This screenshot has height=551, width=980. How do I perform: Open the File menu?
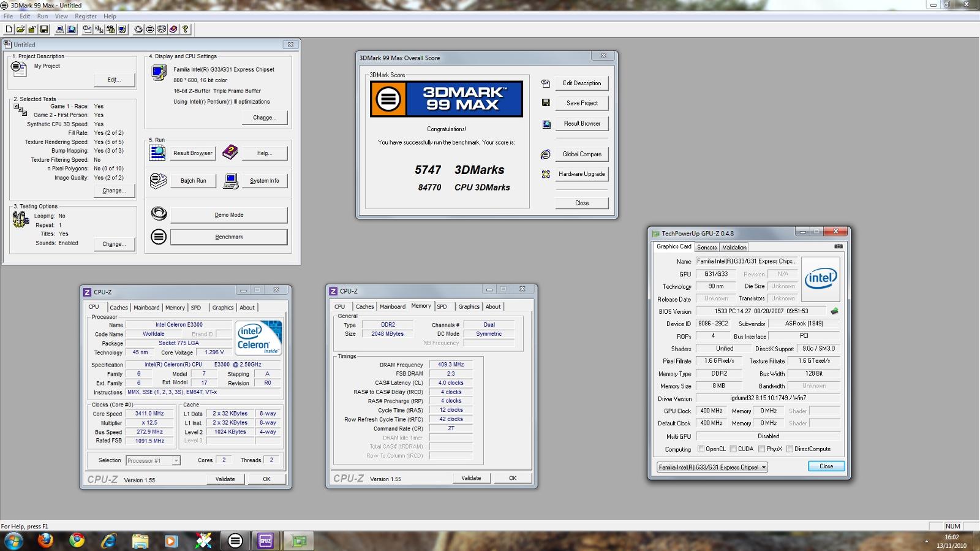tap(8, 17)
